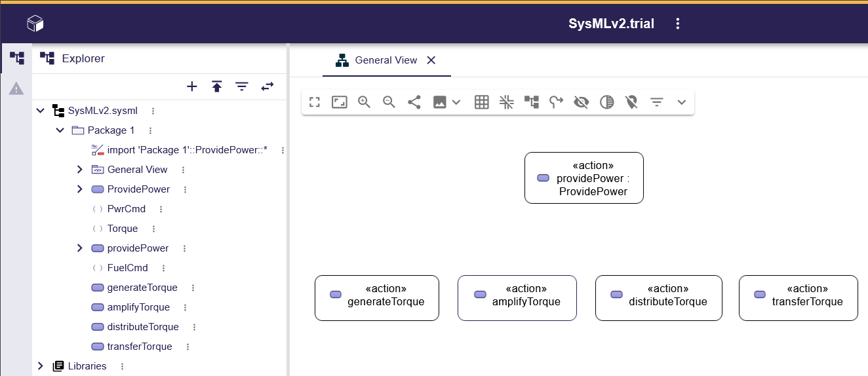Switch to the General View tab
The width and height of the screenshot is (868, 376).
point(385,60)
